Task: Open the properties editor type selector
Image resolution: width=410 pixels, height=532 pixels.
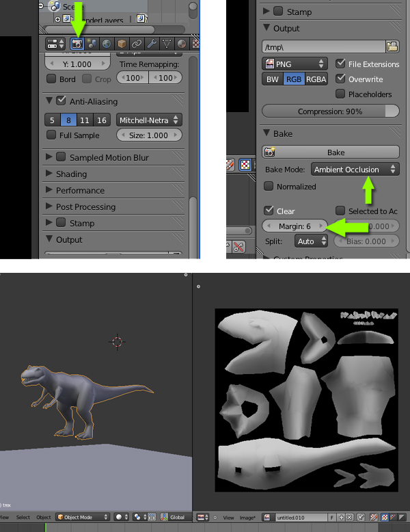Action: click(55, 44)
